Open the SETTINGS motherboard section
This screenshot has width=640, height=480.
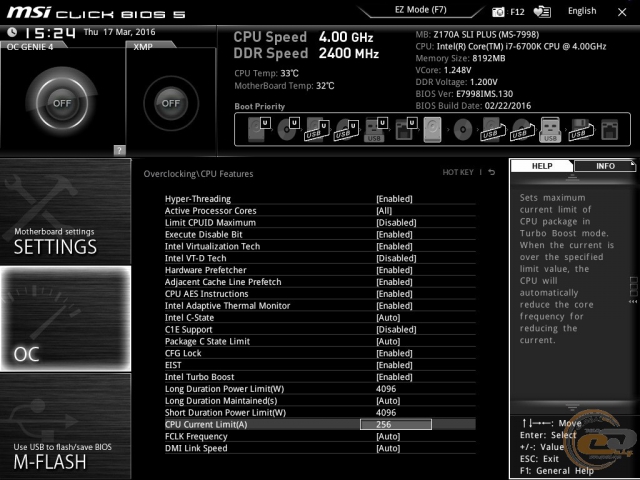(x=65, y=211)
